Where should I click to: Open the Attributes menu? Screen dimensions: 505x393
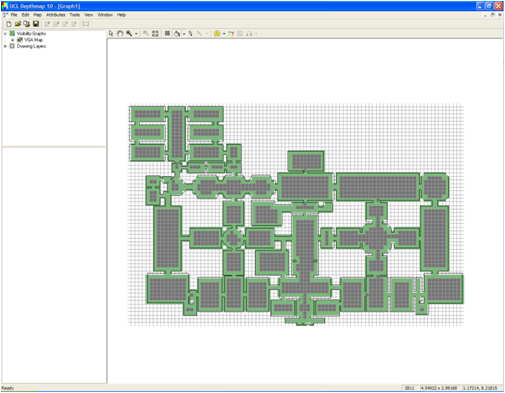pyautogui.click(x=56, y=15)
